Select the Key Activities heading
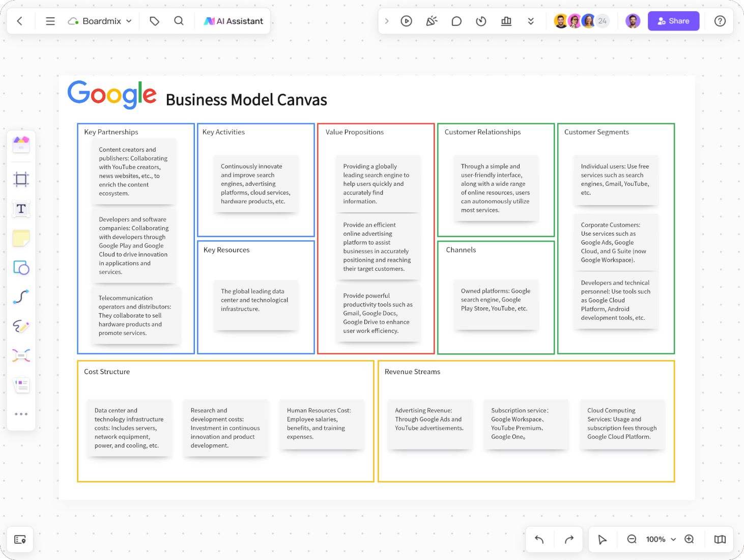Image resolution: width=744 pixels, height=560 pixels. 223,132
